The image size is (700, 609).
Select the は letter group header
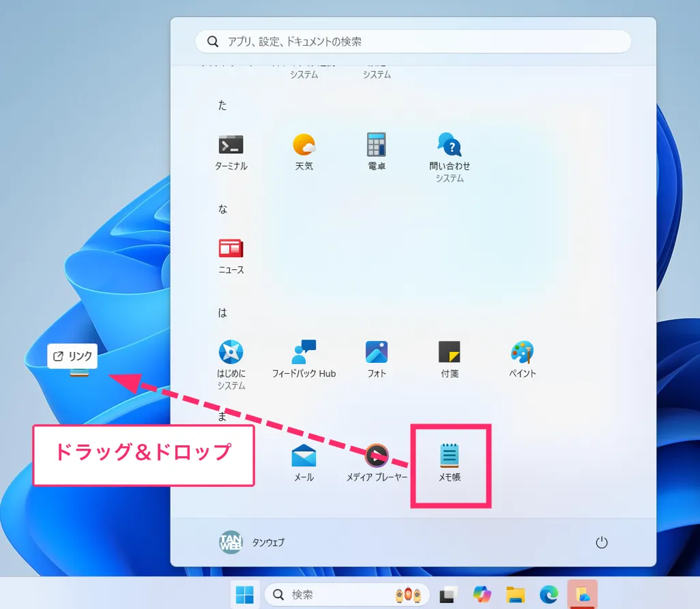pyautogui.click(x=222, y=313)
